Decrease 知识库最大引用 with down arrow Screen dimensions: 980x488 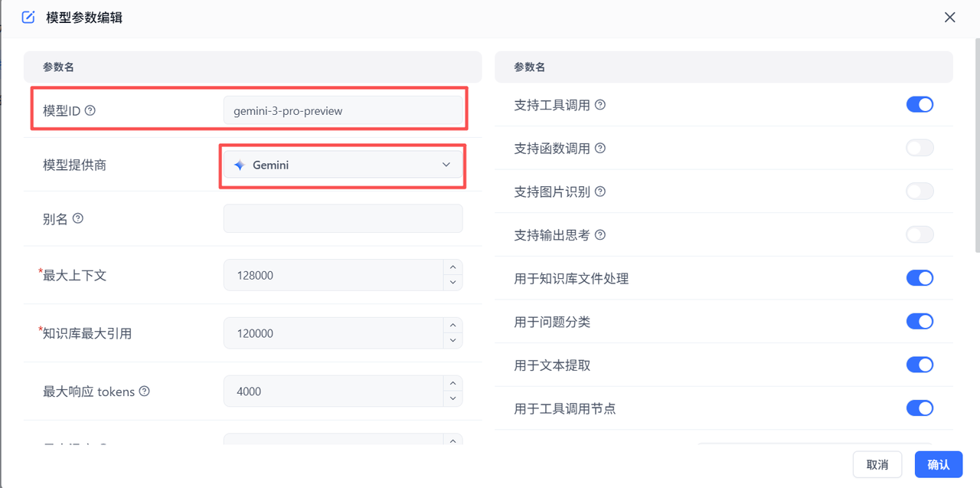(x=452, y=341)
